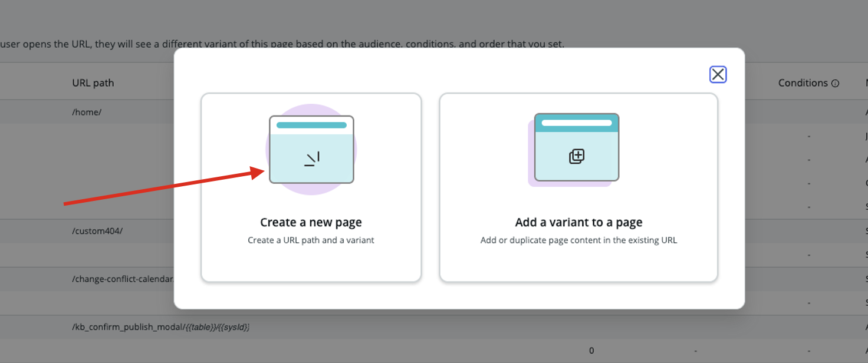Click the page variant description text at the top
The height and width of the screenshot is (363, 868).
282,44
